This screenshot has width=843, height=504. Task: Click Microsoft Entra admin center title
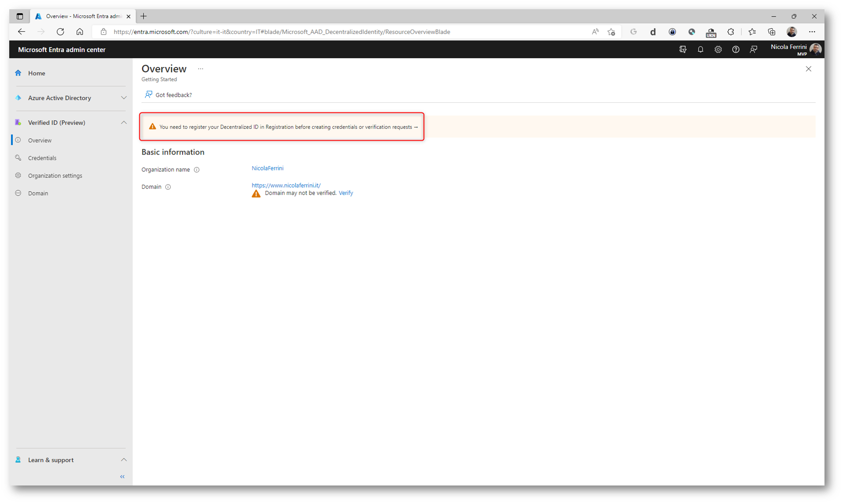pos(62,50)
